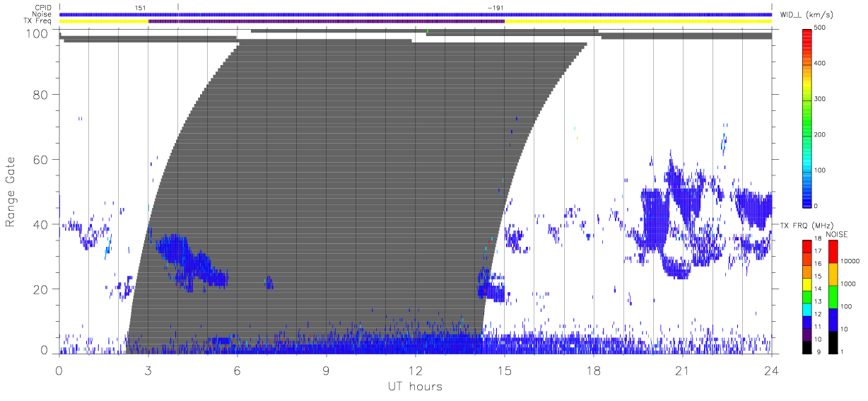Click the 12 tick on UT hours axis
Image resolution: width=868 pixels, height=401 pixels.
click(x=416, y=370)
